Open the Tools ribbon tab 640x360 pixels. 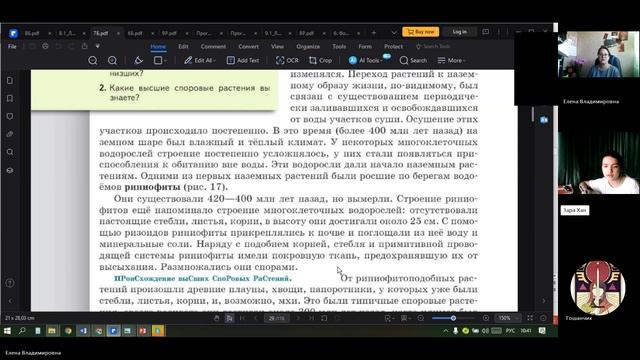[x=339, y=47]
